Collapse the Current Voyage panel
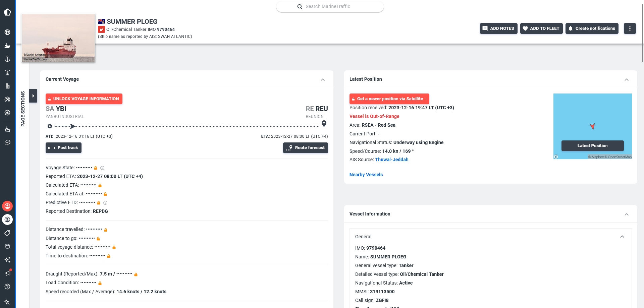Screen dimensions: 644x308 (323, 80)
